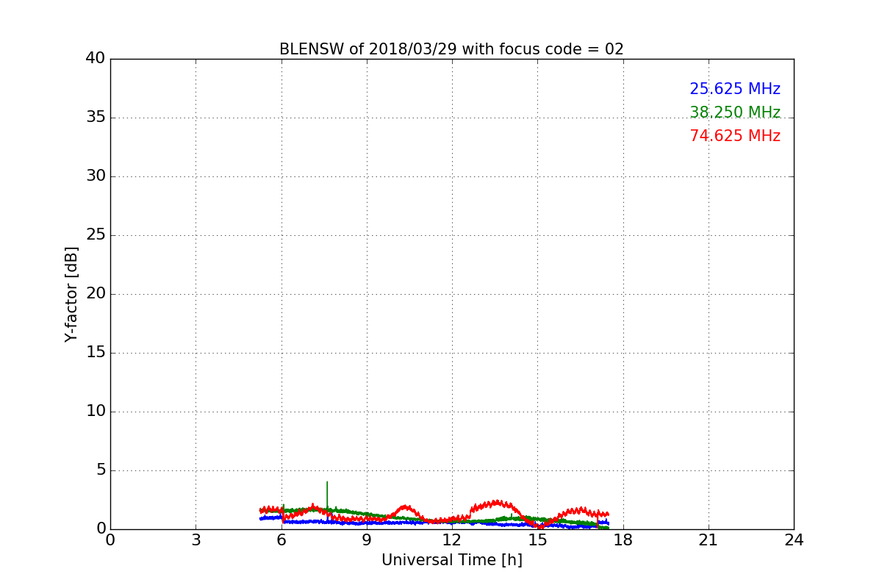Click y-axis tick label 20
882x588 pixels.
click(x=96, y=293)
